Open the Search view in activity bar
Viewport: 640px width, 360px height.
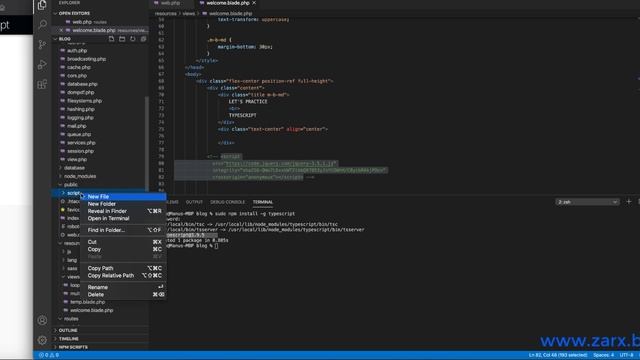pos(42,24)
